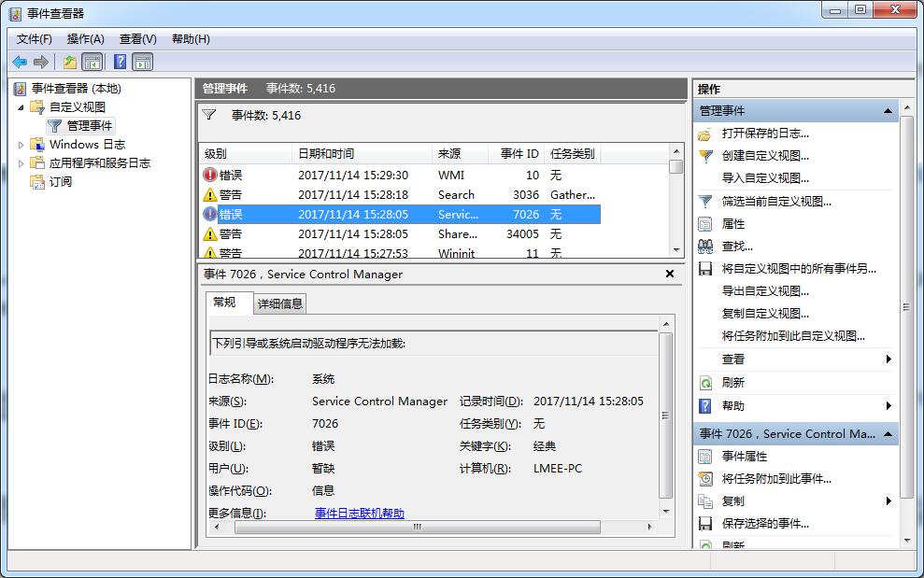Viewport: 924px width, 578px height.
Task: Click the filter funnel icon beside 事件数: 5,416
Action: (x=209, y=115)
